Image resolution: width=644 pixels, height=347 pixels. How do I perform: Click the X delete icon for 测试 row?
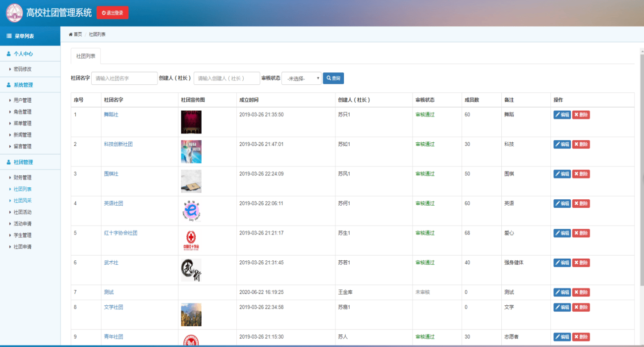click(577, 292)
